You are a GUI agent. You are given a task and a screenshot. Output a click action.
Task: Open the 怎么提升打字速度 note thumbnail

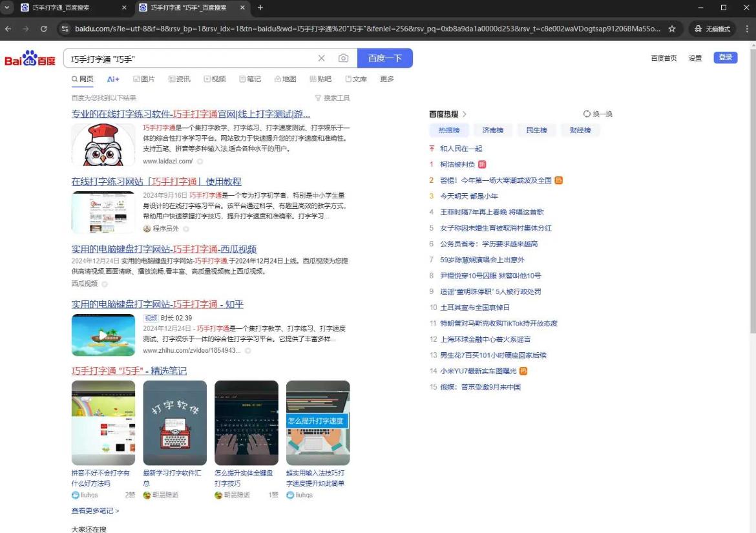pyautogui.click(x=318, y=423)
